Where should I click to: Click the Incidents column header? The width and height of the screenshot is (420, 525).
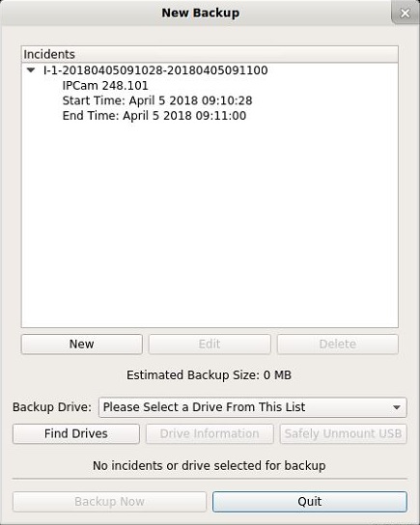pyautogui.click(x=210, y=54)
